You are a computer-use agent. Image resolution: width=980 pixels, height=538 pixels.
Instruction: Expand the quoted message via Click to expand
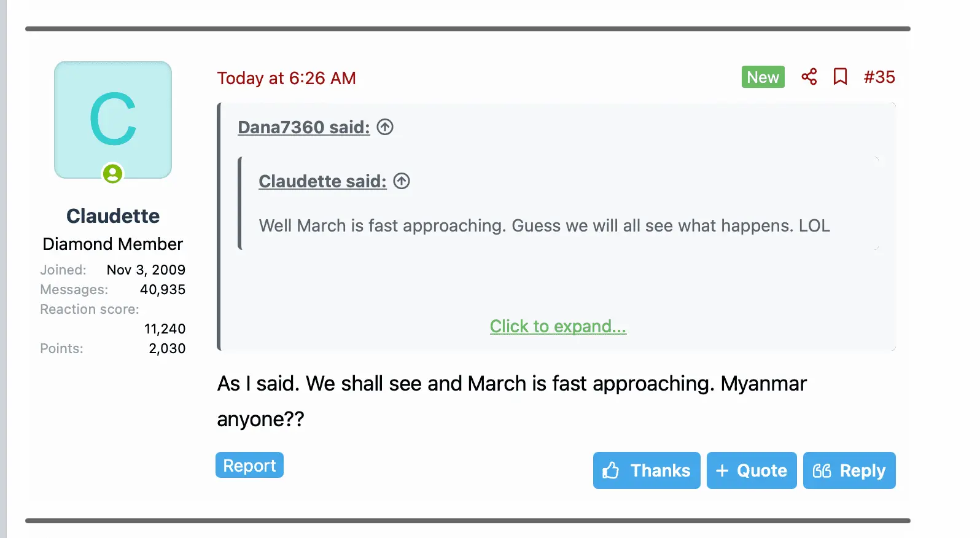point(558,326)
